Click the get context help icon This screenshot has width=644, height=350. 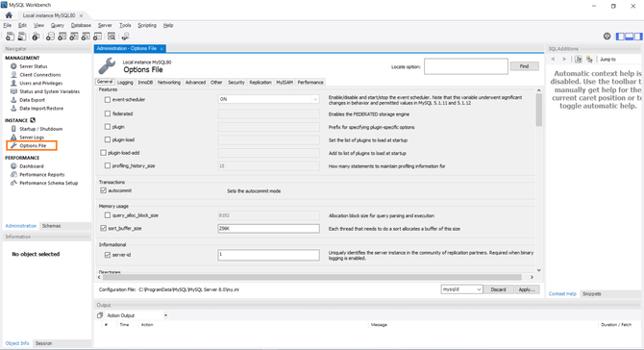[x=579, y=60]
